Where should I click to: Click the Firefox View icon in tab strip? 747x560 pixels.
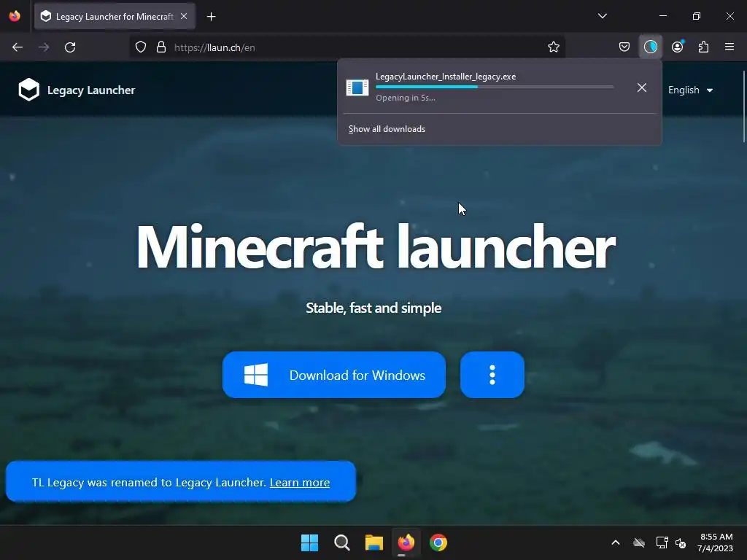pyautogui.click(x=15, y=16)
